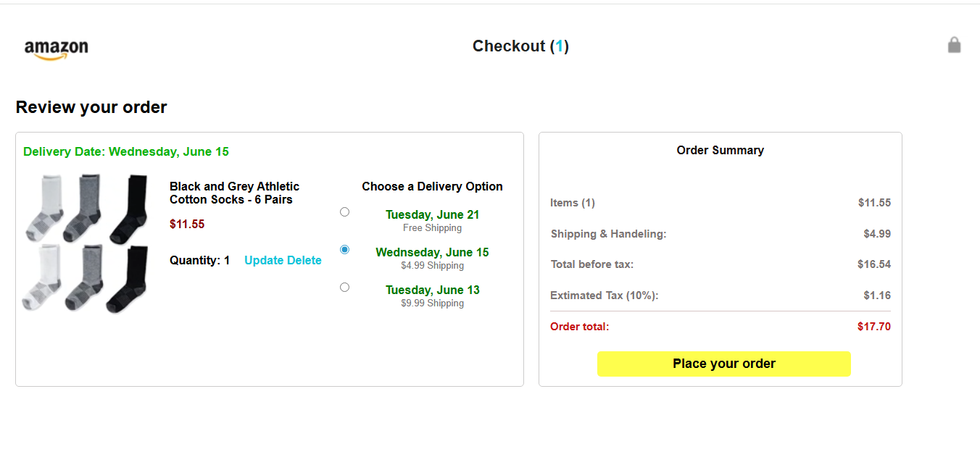The width and height of the screenshot is (980, 465).
Task: Click the Order Summary heading
Action: [x=720, y=151]
